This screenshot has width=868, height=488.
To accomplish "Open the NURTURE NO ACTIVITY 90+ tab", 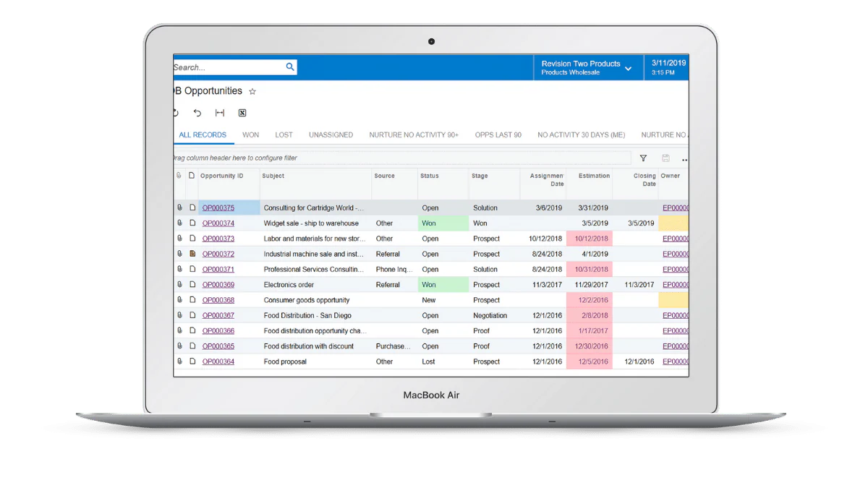I will pos(414,134).
